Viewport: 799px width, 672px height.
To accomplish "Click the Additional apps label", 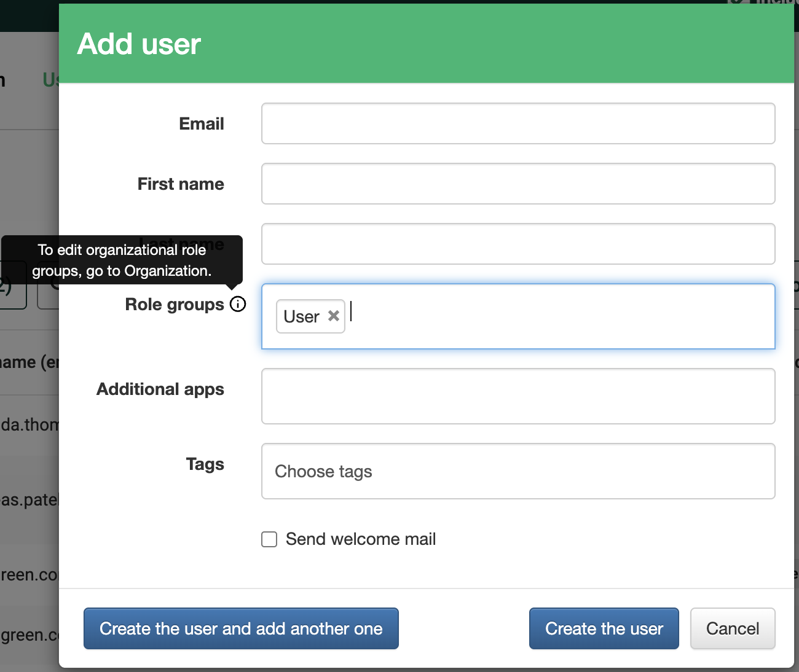I will (x=160, y=389).
